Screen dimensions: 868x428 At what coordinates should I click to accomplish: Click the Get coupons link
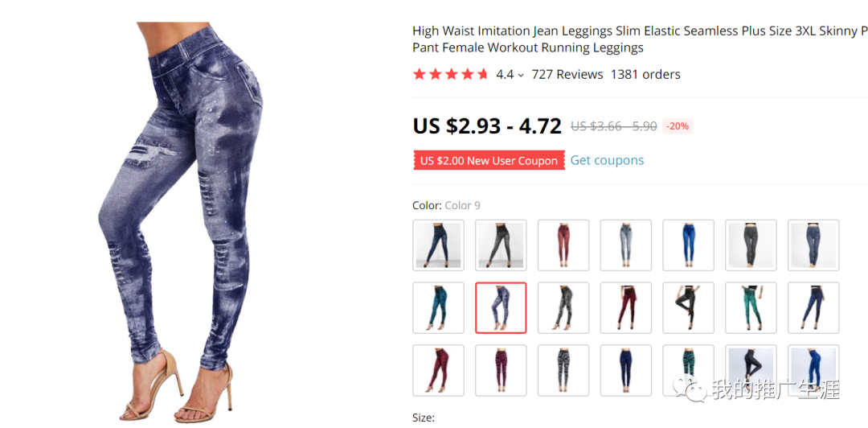click(607, 160)
